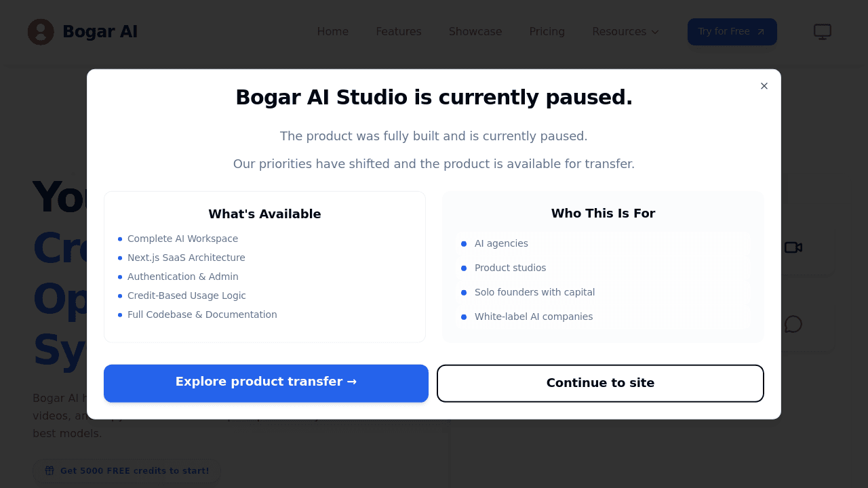View the Pricing page

point(547,31)
